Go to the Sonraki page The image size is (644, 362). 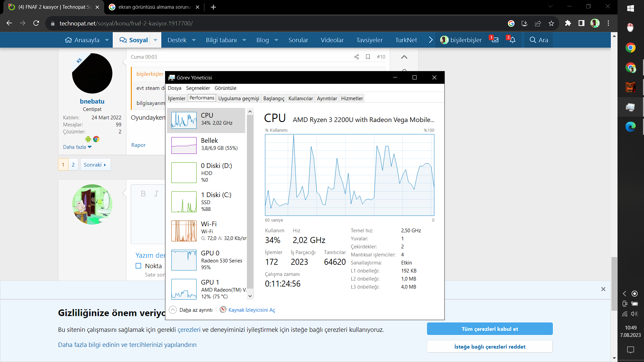click(x=95, y=165)
